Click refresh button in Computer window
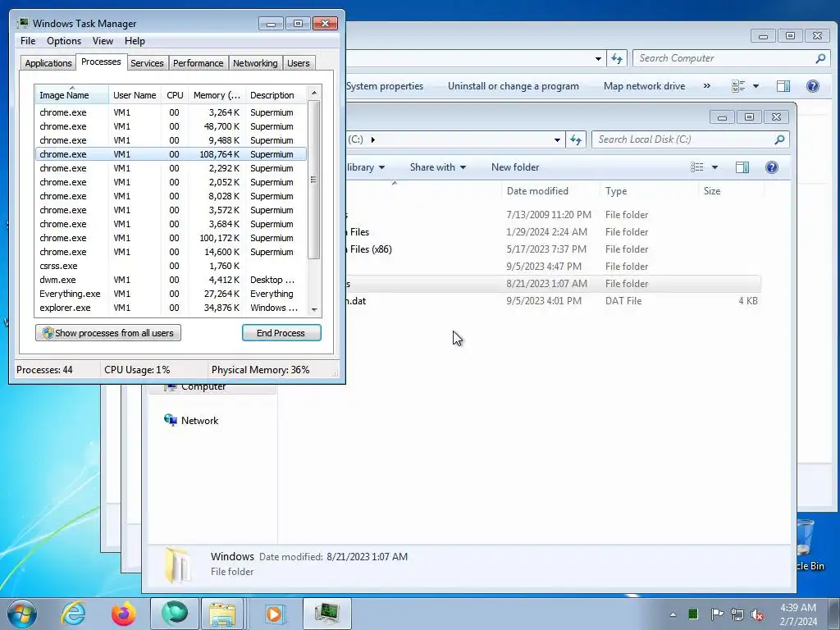Viewport: 840px width, 630px height. (x=617, y=58)
